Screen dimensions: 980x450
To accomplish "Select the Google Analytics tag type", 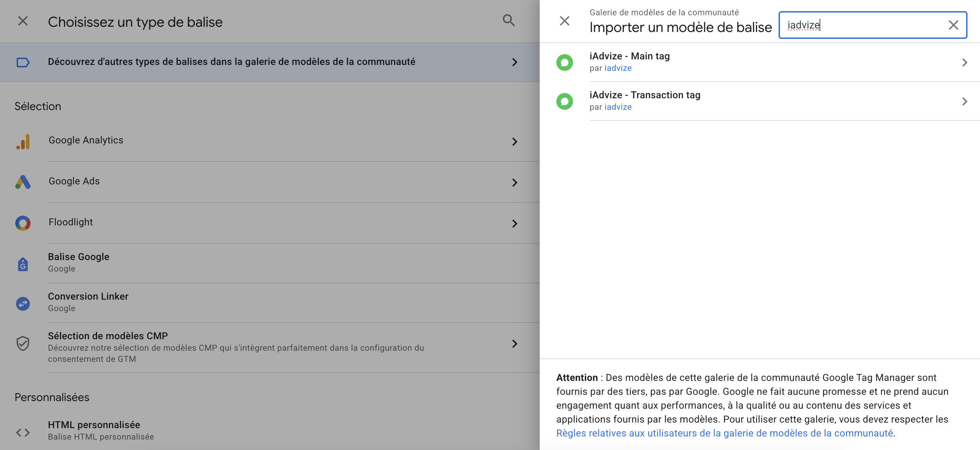I will (270, 141).
